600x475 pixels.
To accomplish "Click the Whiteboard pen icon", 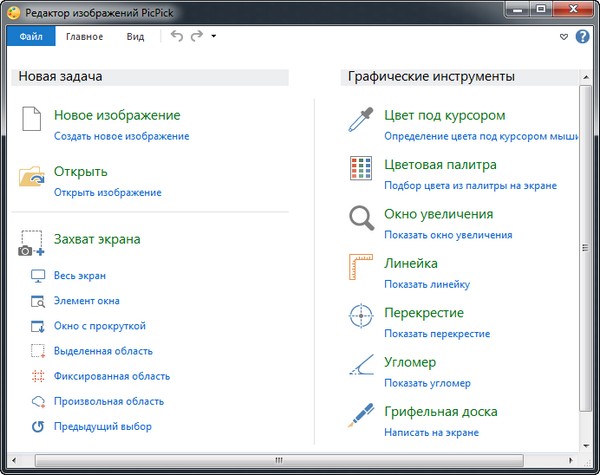I will (360, 416).
